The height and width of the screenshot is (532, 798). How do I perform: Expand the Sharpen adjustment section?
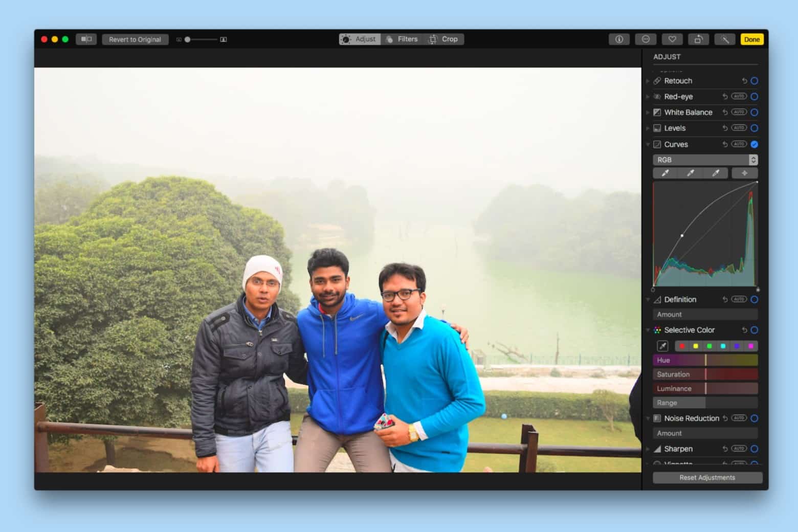[648, 449]
